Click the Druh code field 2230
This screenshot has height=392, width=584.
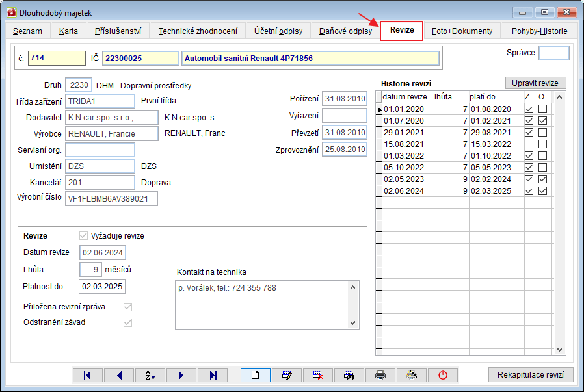click(x=79, y=85)
